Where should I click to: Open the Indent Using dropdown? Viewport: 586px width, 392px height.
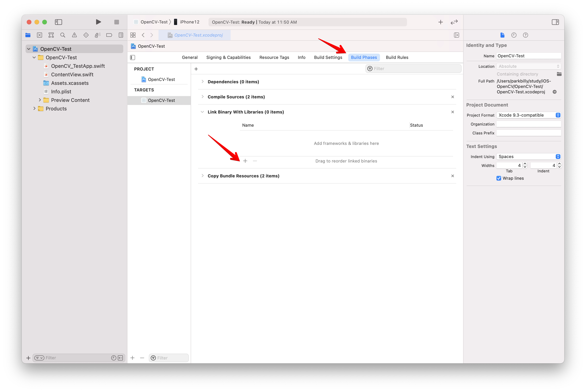point(528,157)
